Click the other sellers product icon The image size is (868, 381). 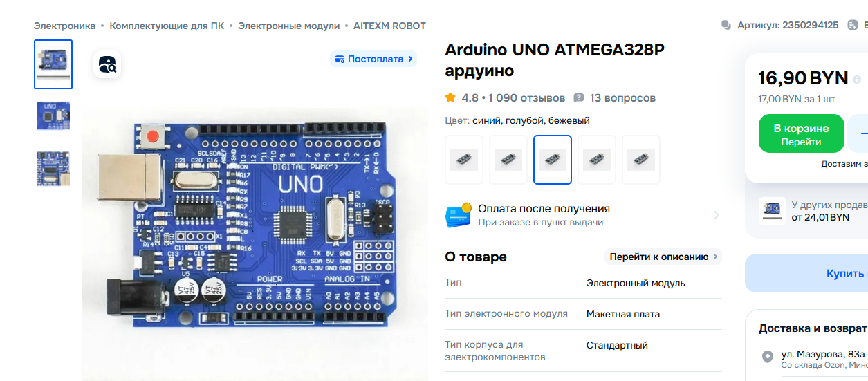[772, 211]
